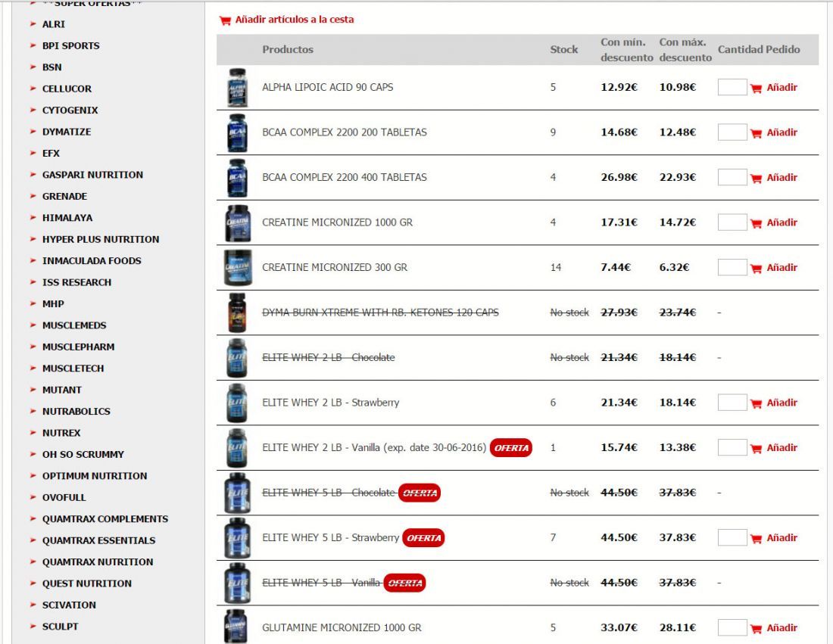Screen dimensions: 833x644
Task: Click cart icon in ELITE WHEY 5 LB Strawberry row
Action: click(756, 539)
